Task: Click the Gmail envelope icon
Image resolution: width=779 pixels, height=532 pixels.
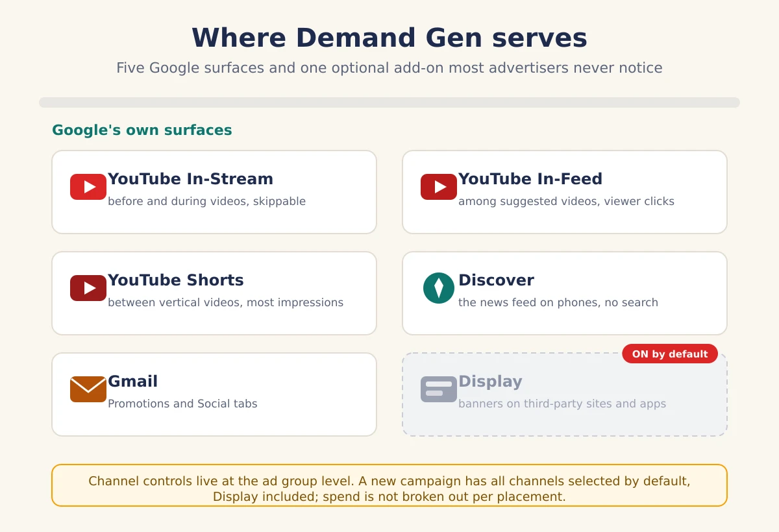Action: 88,389
